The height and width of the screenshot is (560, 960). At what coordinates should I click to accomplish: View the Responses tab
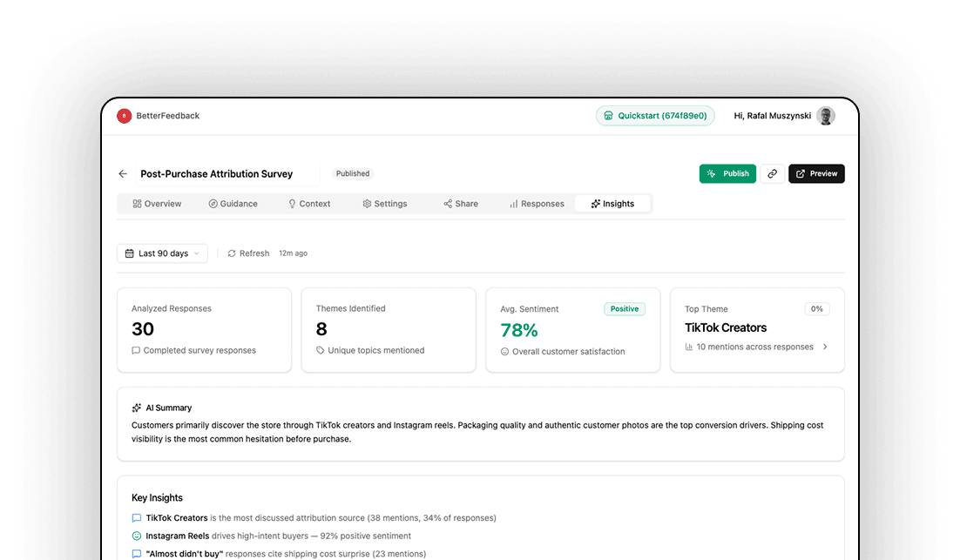(x=537, y=204)
